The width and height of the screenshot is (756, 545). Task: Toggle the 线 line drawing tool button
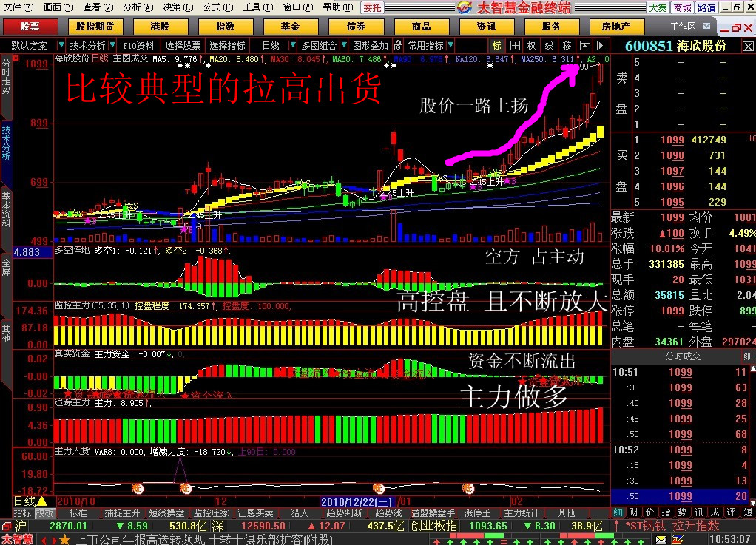tap(549, 46)
